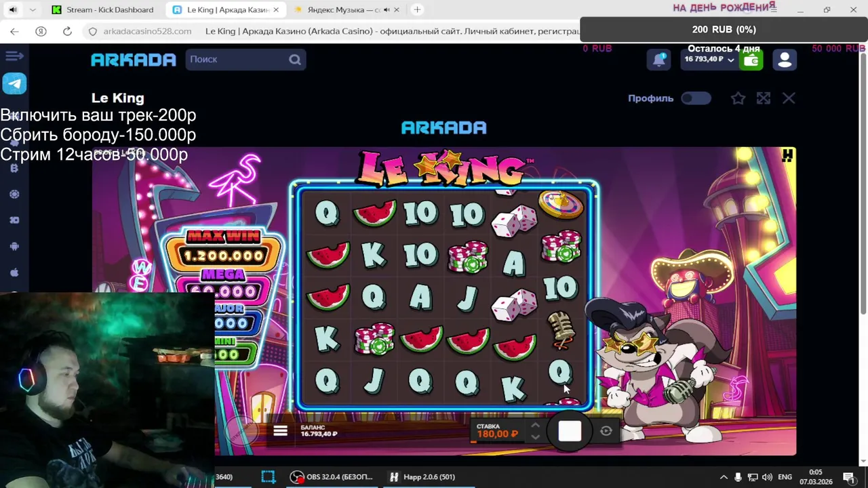
Task: Click the site protection shield icon
Action: [x=93, y=31]
